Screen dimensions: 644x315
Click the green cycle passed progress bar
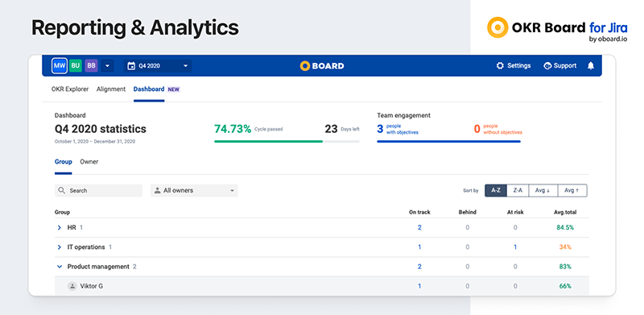[x=269, y=142]
